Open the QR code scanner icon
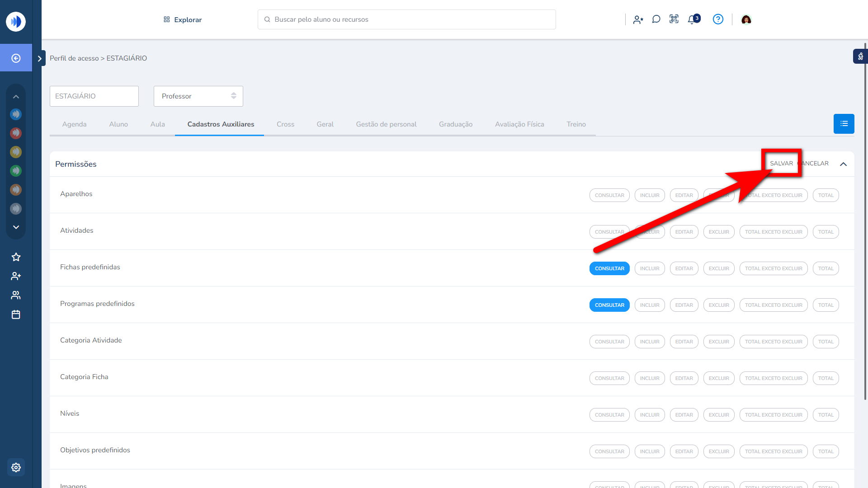This screenshot has width=868, height=488. click(674, 19)
